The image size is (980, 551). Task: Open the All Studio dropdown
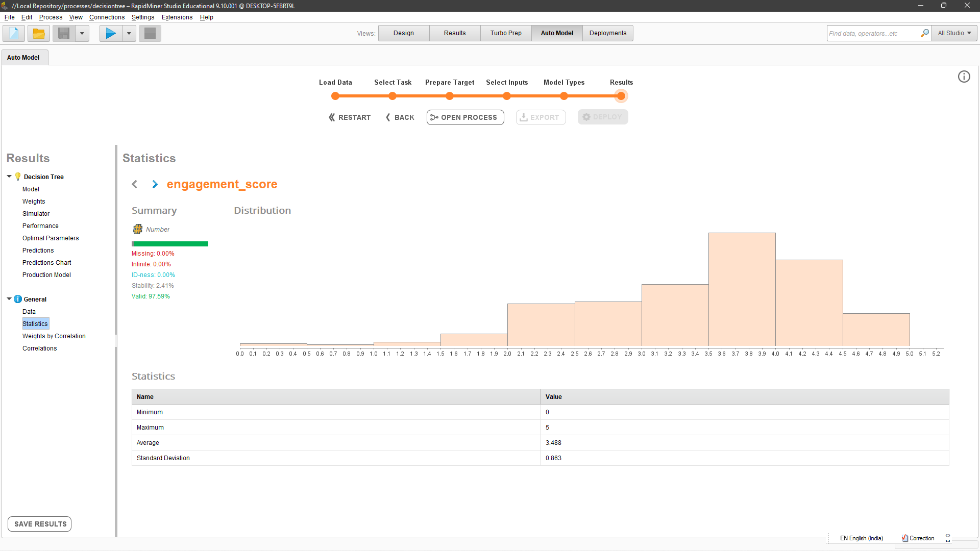[954, 33]
